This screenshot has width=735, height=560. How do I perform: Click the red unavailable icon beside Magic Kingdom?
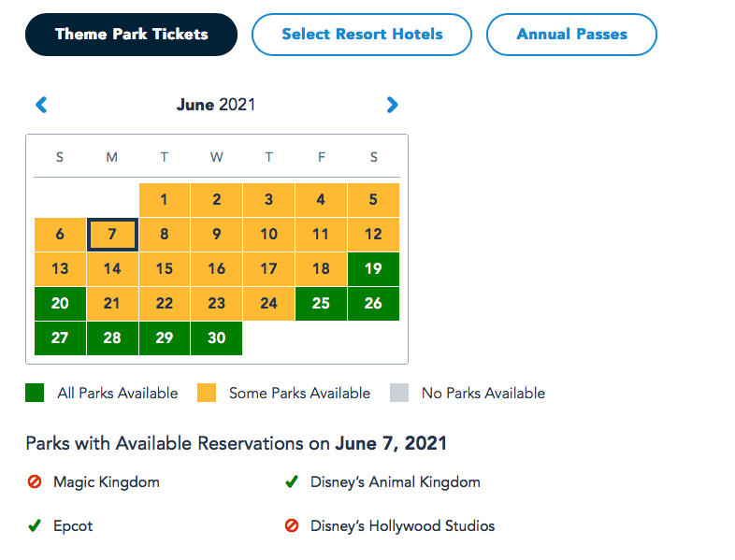pos(35,482)
